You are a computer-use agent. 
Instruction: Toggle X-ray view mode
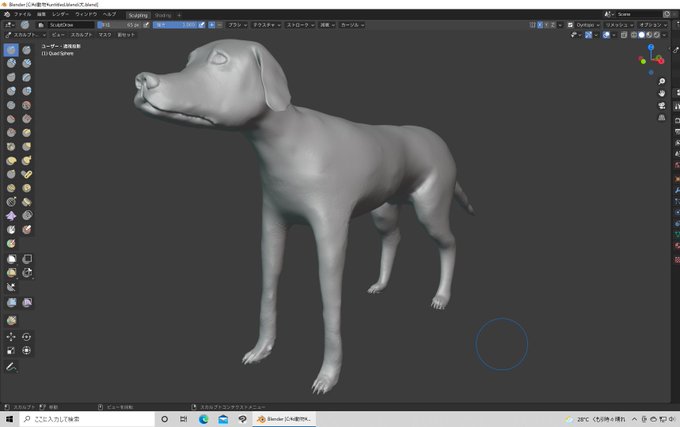click(x=624, y=35)
